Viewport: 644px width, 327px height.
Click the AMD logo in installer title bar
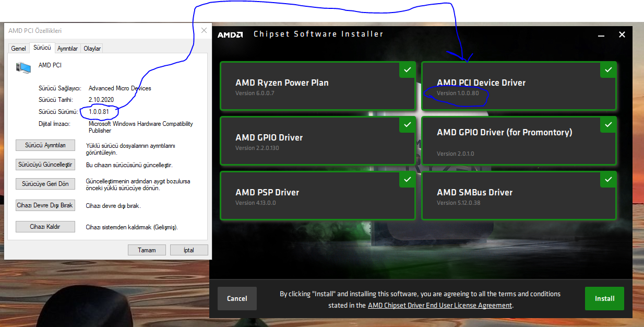point(230,34)
